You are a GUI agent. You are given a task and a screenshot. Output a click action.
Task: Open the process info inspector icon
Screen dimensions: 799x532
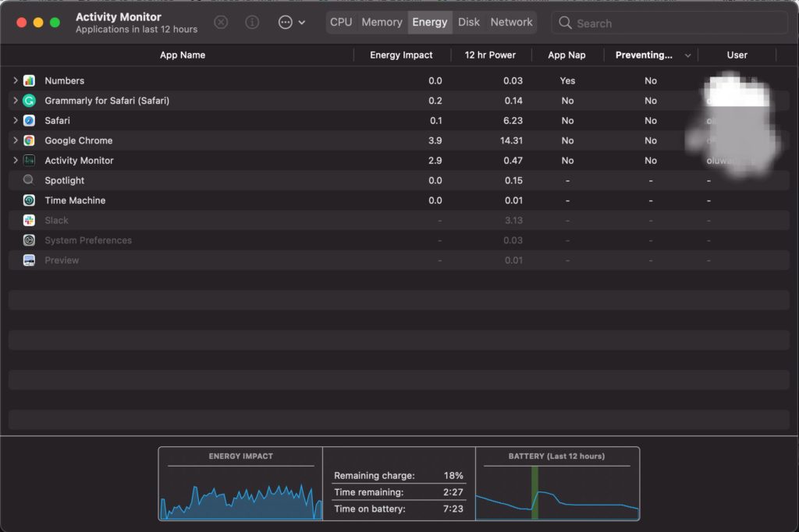pos(252,23)
